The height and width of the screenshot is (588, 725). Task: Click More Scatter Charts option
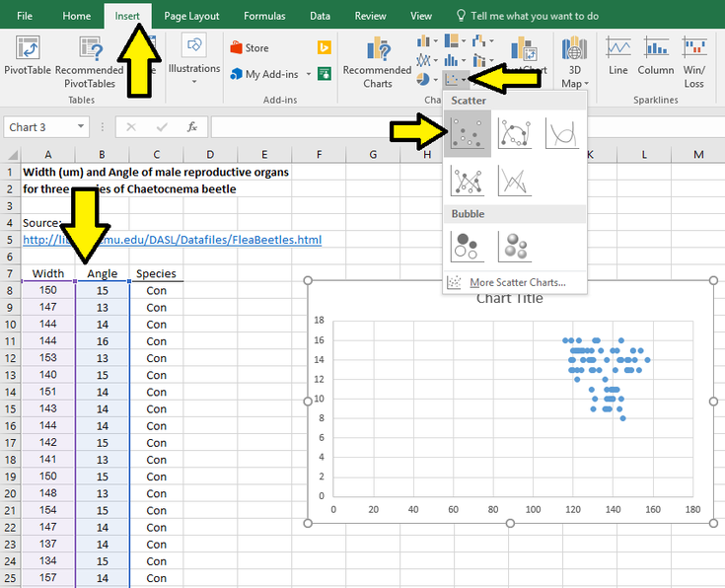516,282
